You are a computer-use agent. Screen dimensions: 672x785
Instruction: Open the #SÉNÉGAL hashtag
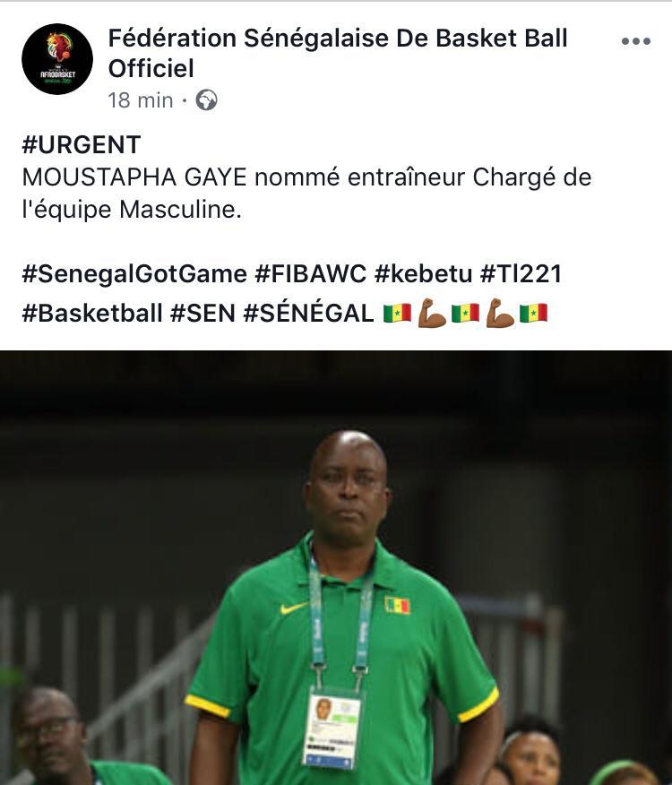point(308,313)
